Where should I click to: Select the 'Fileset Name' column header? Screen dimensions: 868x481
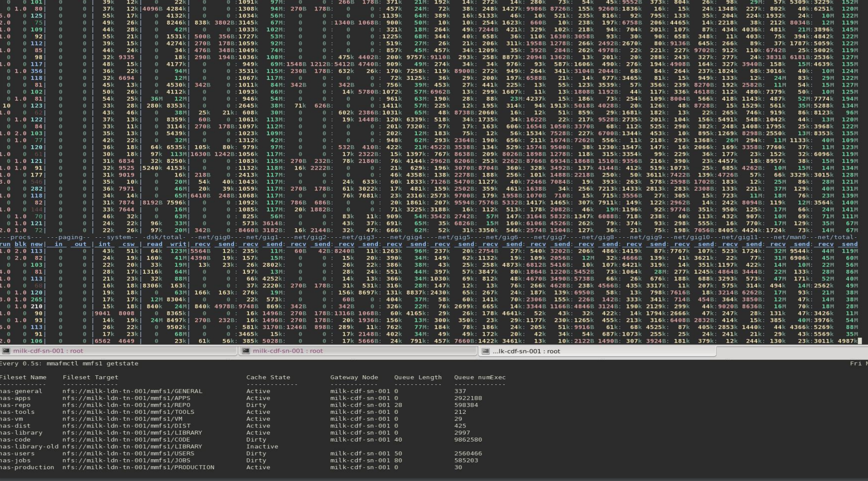[x=23, y=378]
